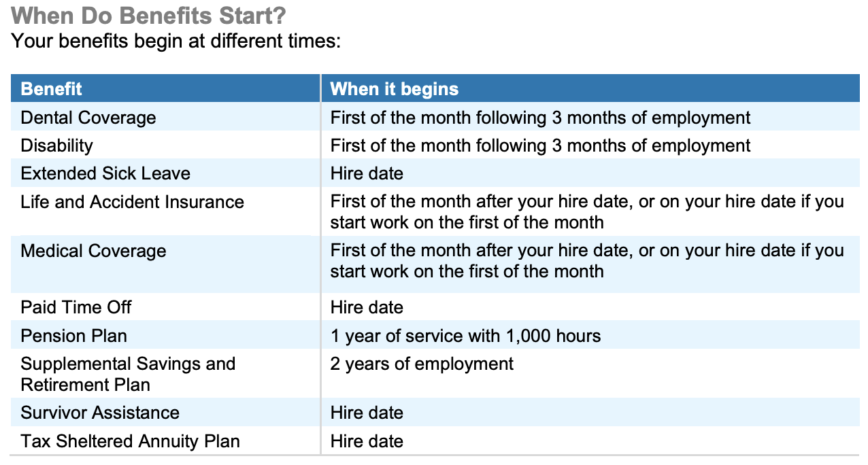
Task: Click "Supplemental Savings and Retirement Plan" text
Action: [128, 374]
